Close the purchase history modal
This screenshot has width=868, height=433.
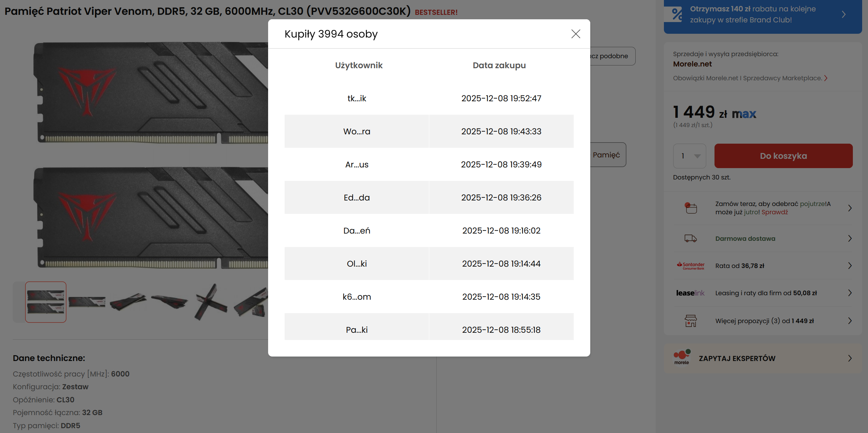575,34
